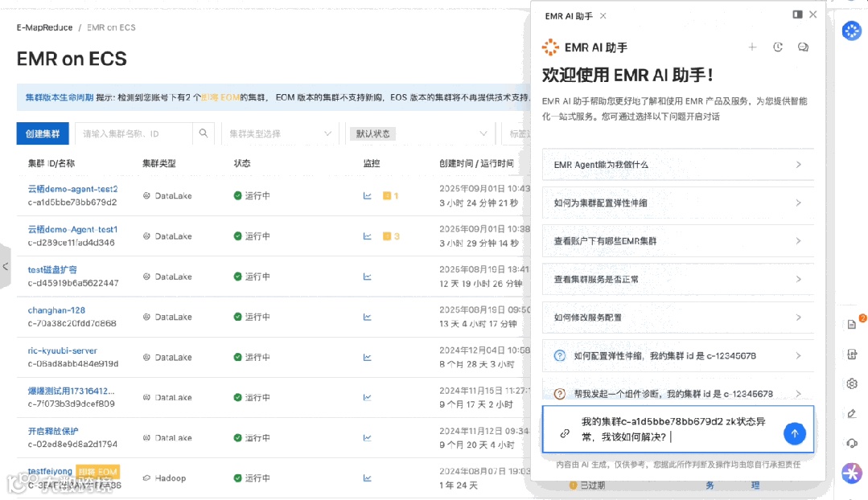Toggle the AI panel dock layout icon
This screenshot has height=500, width=868.
[798, 14]
